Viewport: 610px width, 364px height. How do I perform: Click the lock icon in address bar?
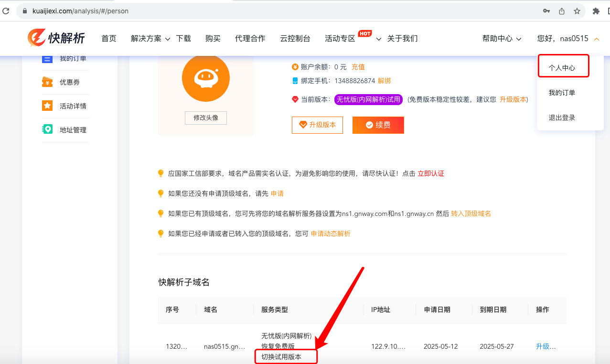point(25,11)
